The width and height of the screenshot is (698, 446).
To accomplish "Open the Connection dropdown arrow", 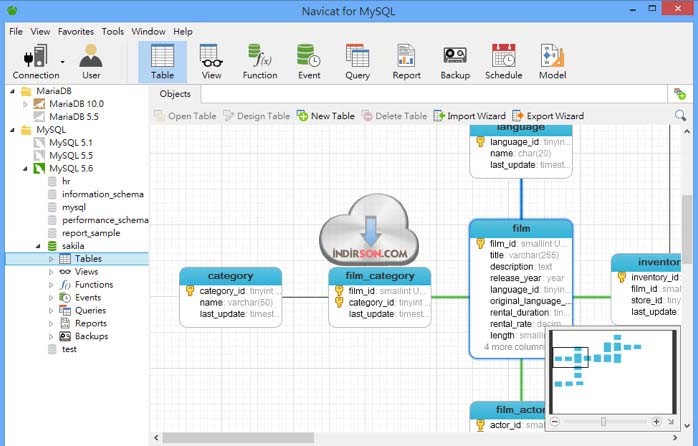I will pos(62,62).
